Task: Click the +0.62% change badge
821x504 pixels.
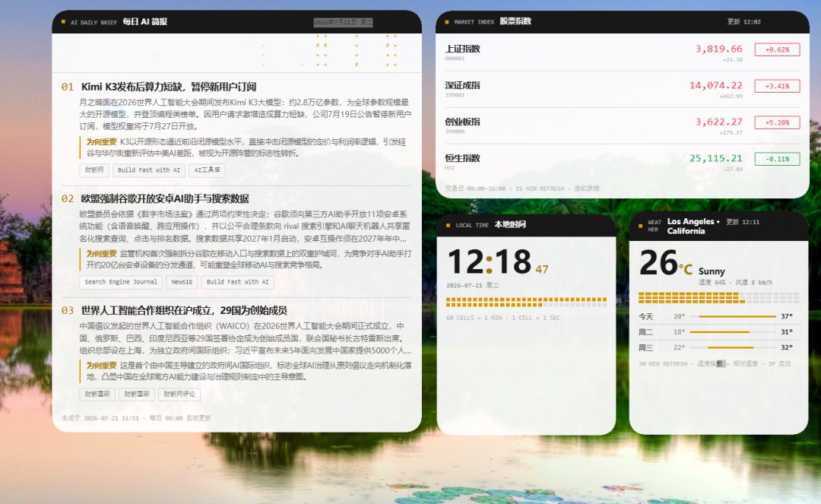Action: click(x=777, y=49)
